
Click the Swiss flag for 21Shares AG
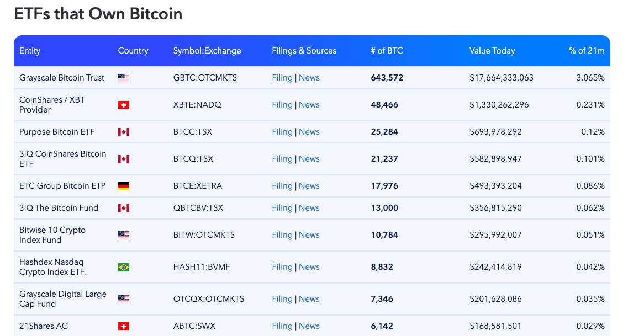(x=124, y=327)
